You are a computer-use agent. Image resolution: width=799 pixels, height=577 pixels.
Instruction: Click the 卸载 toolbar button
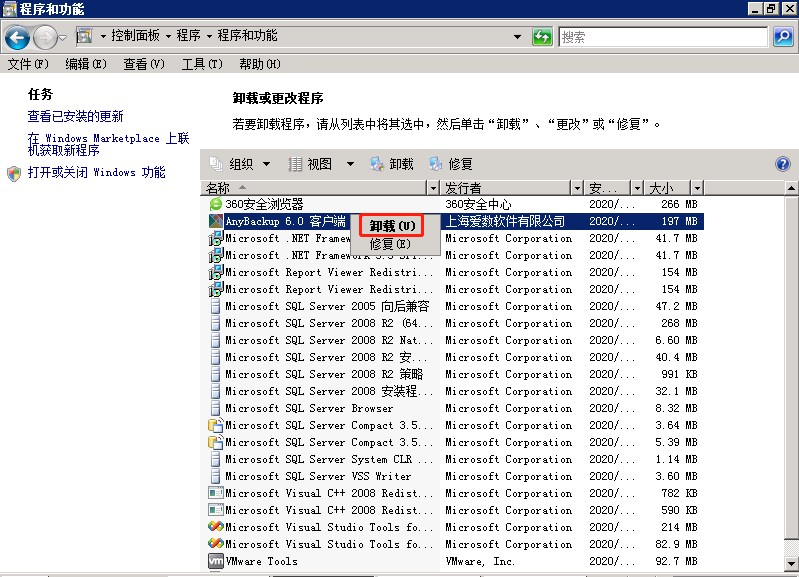pos(392,164)
